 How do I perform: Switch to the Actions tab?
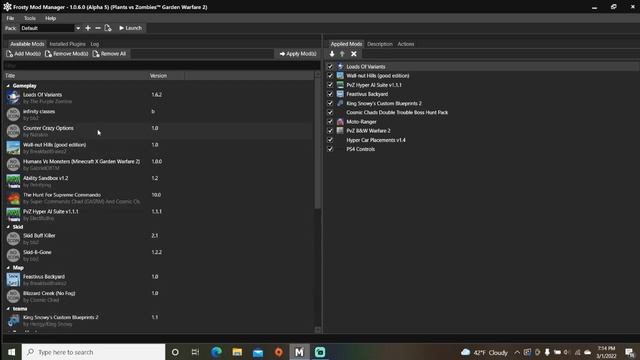pyautogui.click(x=406, y=44)
